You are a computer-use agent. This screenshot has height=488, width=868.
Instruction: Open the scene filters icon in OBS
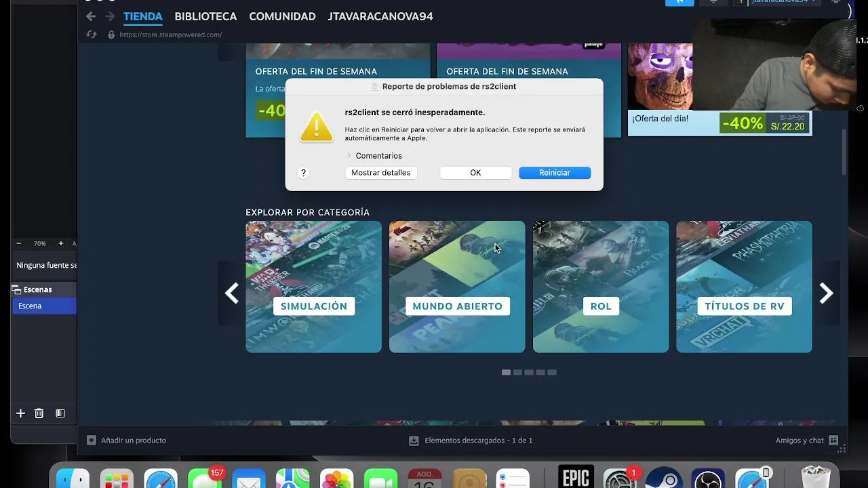[60, 413]
